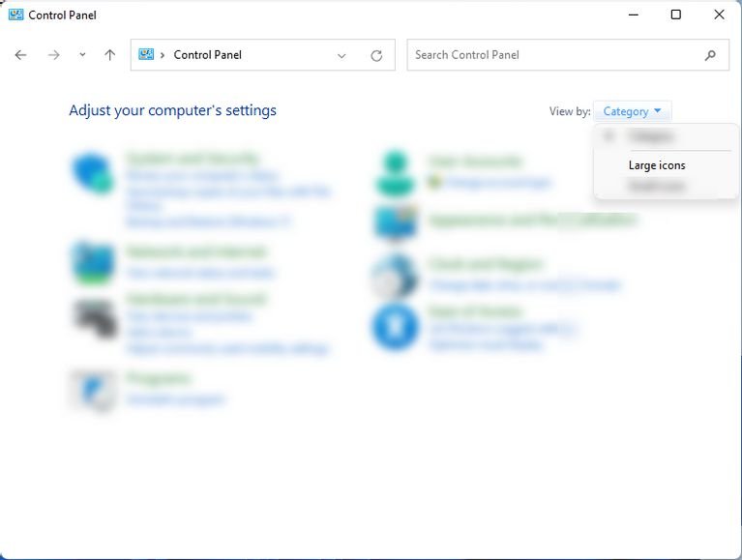Screen dimensions: 742x560
Task: Expand the breadcrumb chevron before Control Panel
Action: pos(163,55)
